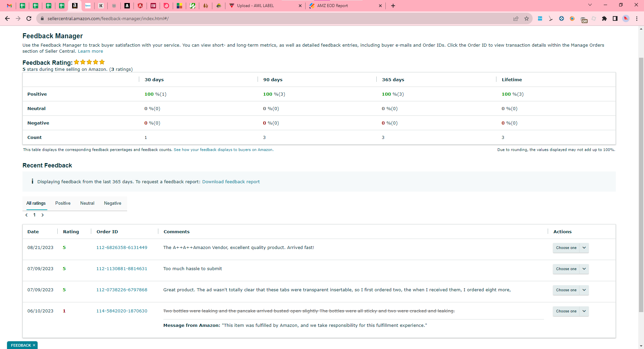Open the Gmail pinned tab
644x349 pixels.
coord(9,6)
